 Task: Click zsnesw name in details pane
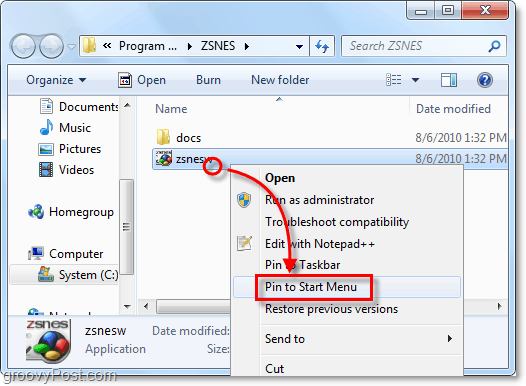pyautogui.click(x=106, y=331)
